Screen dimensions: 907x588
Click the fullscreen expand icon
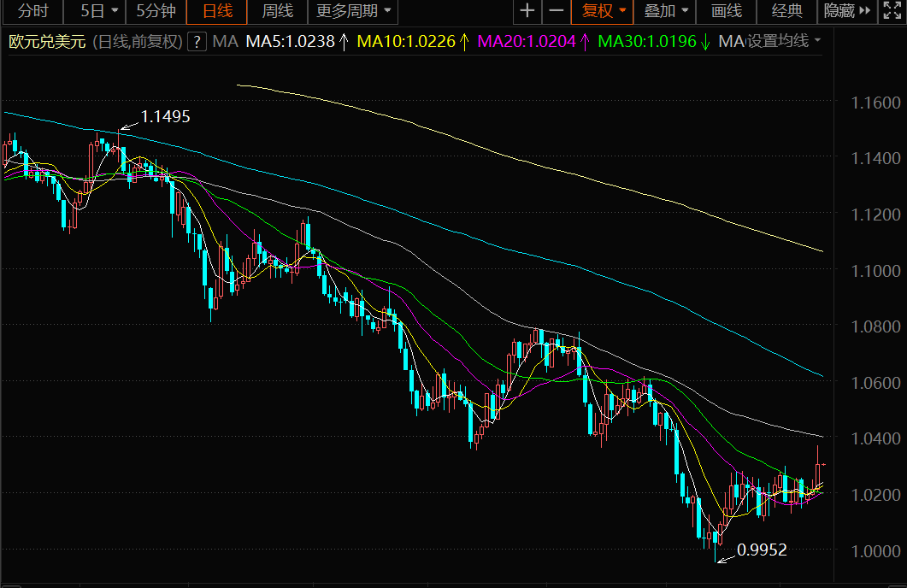click(892, 11)
